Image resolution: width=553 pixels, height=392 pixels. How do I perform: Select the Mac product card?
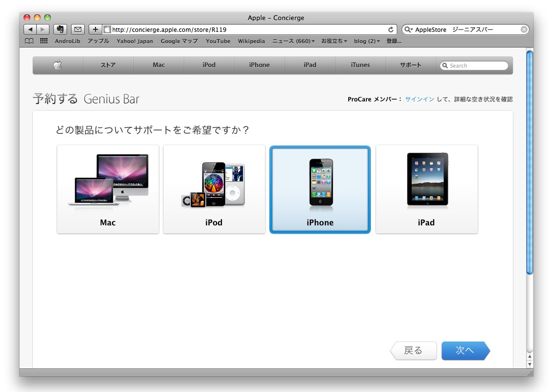tap(108, 189)
